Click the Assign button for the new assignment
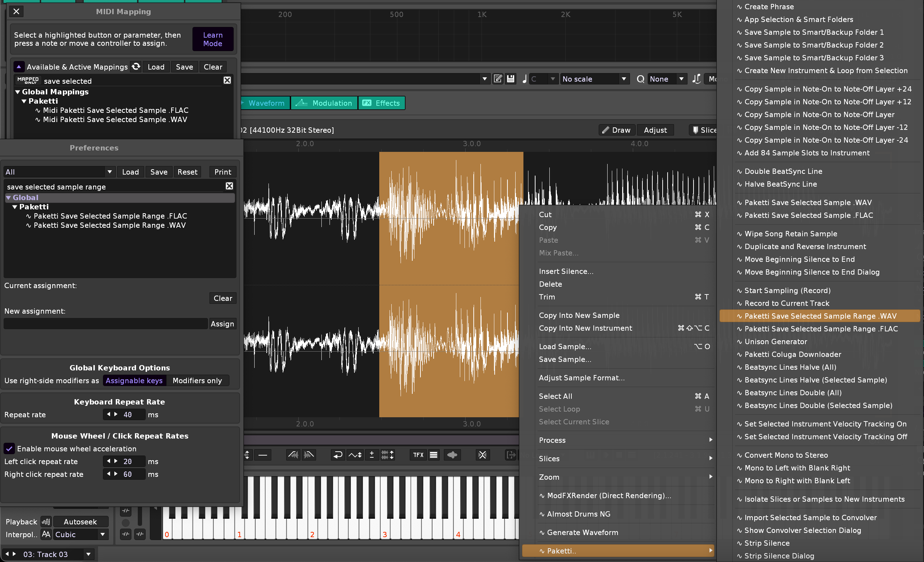Screen dimensions: 924x562 point(222,324)
